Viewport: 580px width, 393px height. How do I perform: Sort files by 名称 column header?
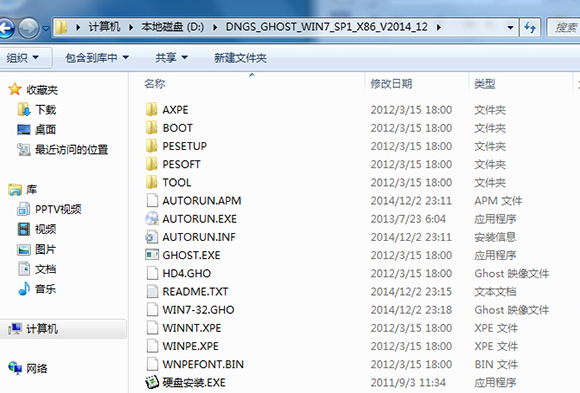tap(155, 84)
